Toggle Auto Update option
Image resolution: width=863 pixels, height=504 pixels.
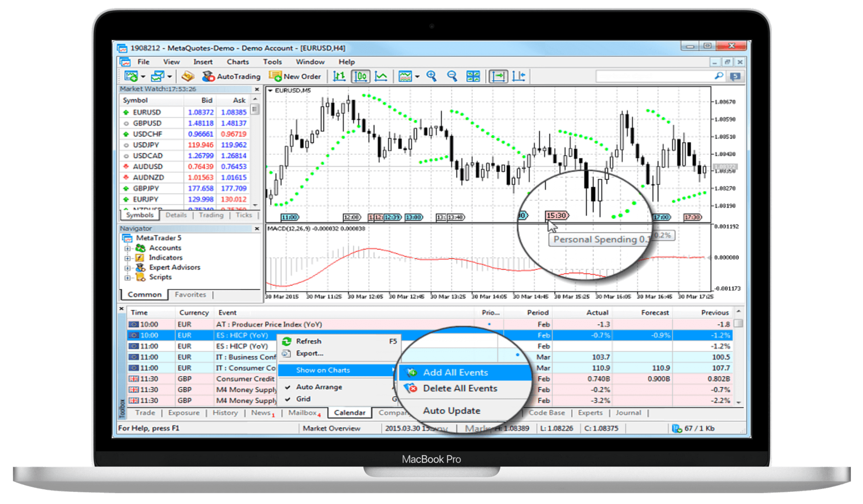tap(451, 410)
